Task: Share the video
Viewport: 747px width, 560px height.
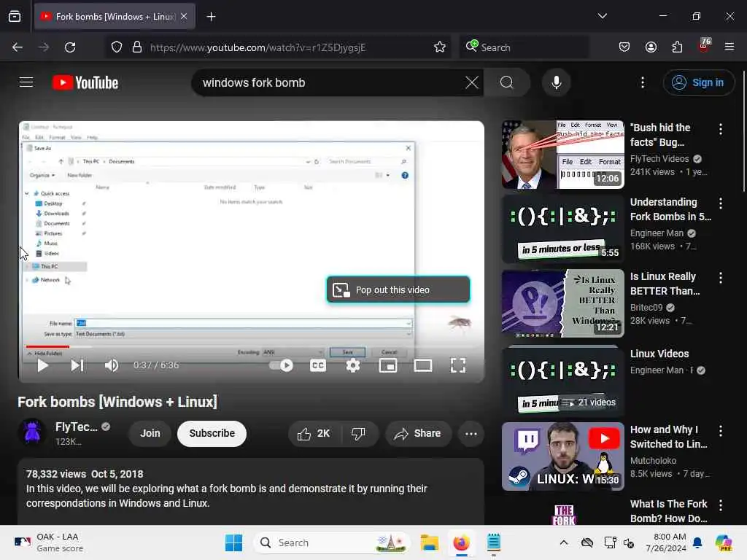Action: pyautogui.click(x=418, y=433)
